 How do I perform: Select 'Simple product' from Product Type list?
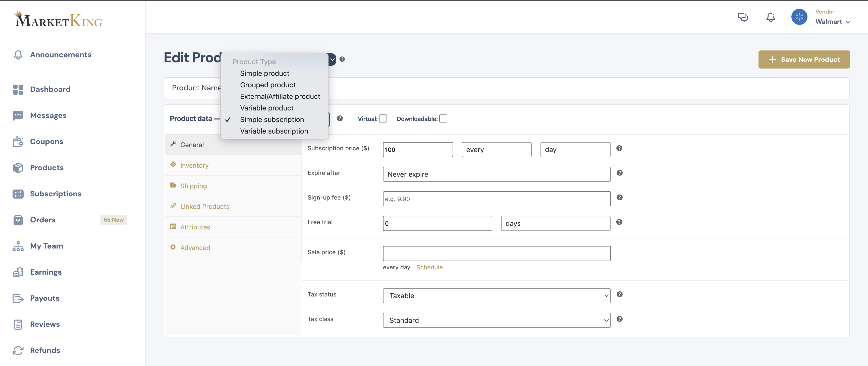(x=274, y=73)
